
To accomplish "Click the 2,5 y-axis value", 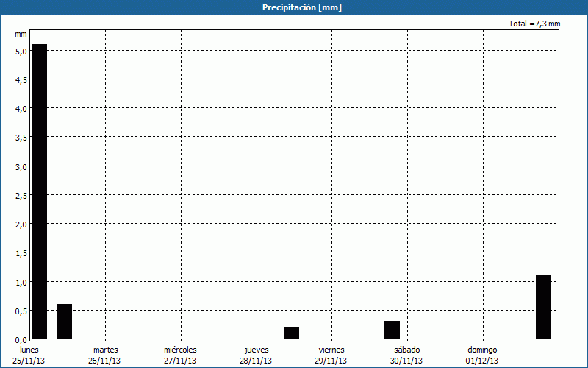I will tap(21, 195).
